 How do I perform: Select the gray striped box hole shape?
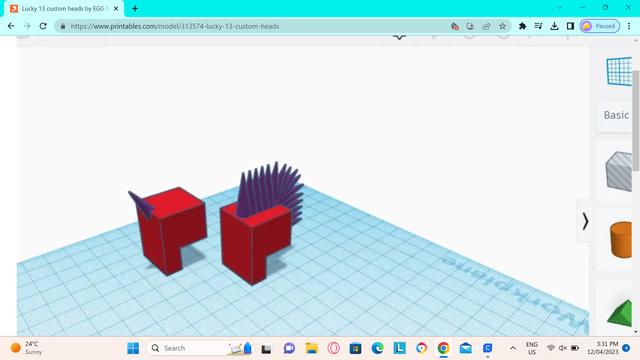(x=619, y=171)
